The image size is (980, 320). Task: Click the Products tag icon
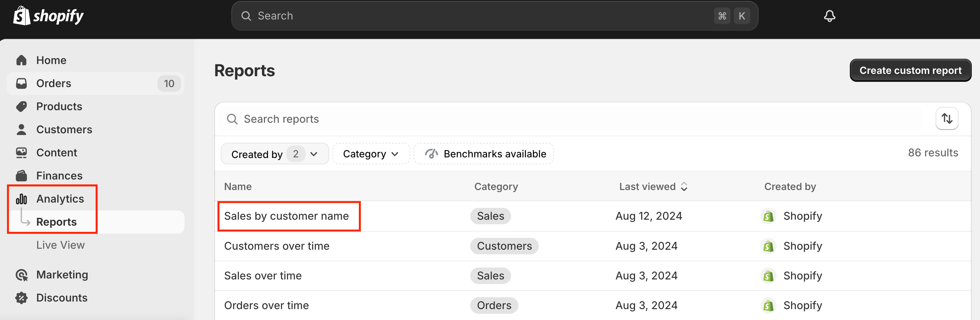[22, 106]
